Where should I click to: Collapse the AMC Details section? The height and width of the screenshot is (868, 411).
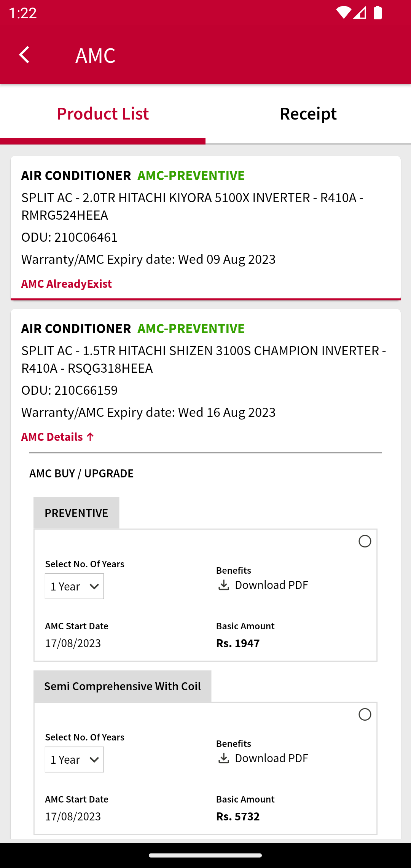(x=57, y=437)
